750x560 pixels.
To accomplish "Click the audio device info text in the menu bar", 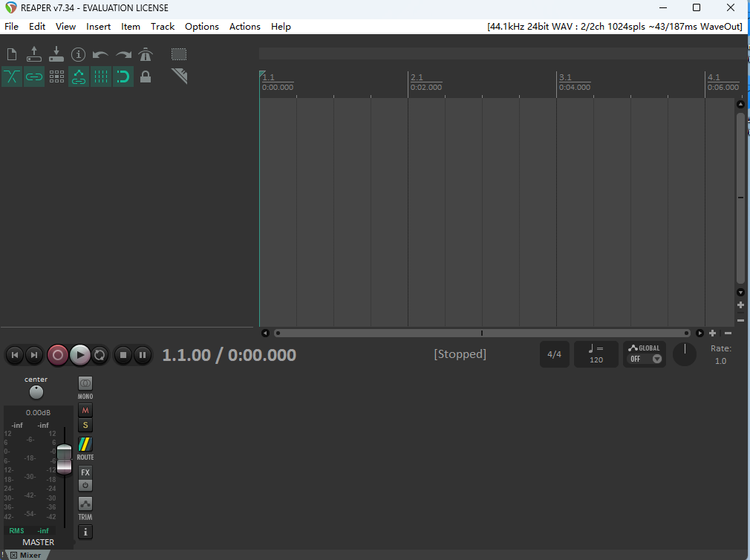I will click(615, 27).
